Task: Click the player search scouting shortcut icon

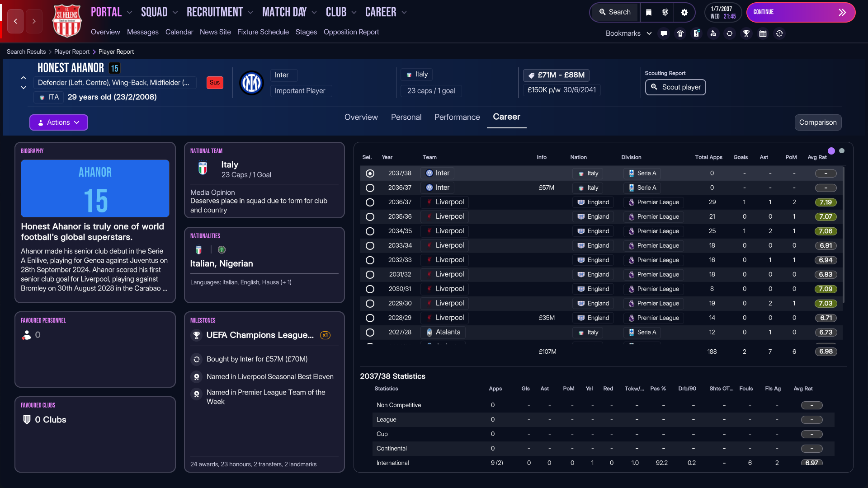Action: [x=713, y=33]
